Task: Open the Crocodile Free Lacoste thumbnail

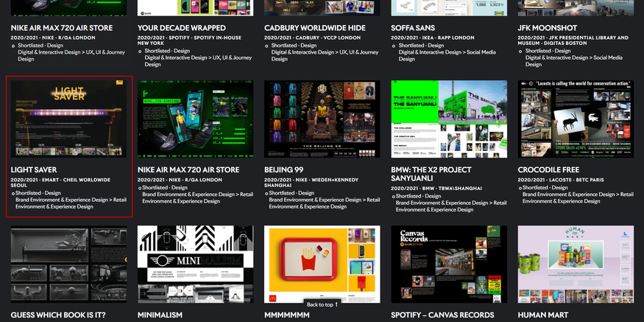Action: pos(576,119)
